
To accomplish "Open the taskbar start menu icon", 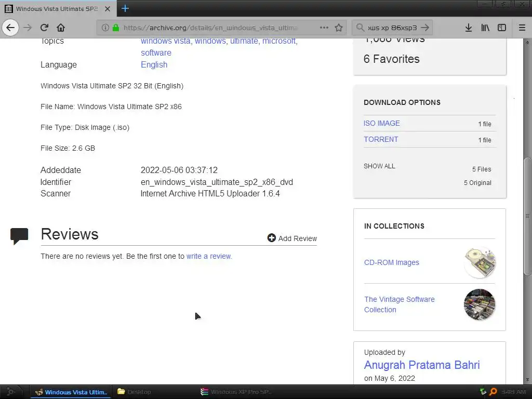I will (x=11, y=392).
